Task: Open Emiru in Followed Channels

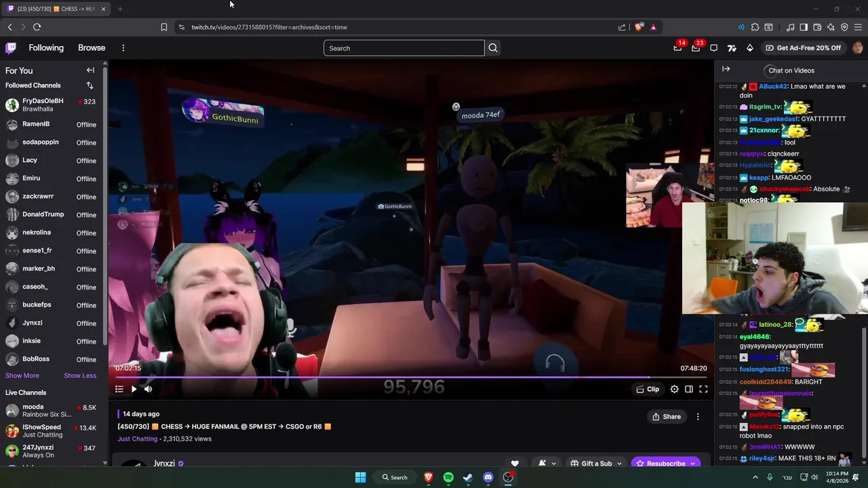Action: [x=52, y=178]
